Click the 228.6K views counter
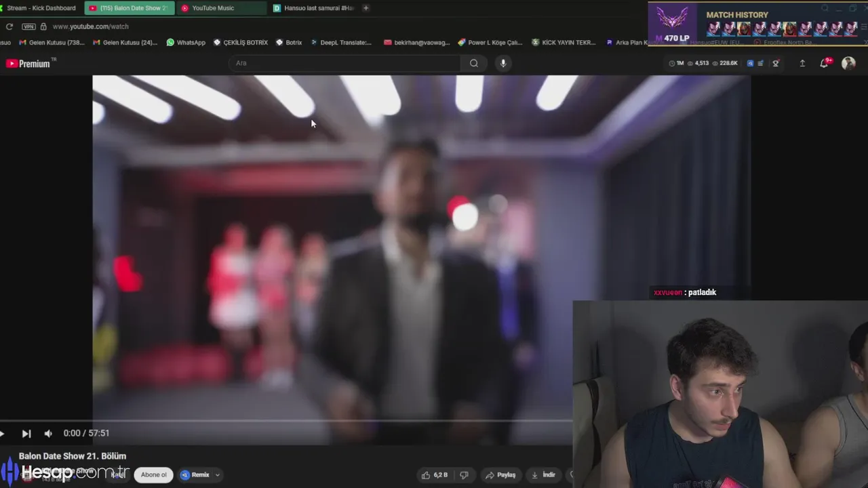The image size is (868, 488). pos(725,63)
